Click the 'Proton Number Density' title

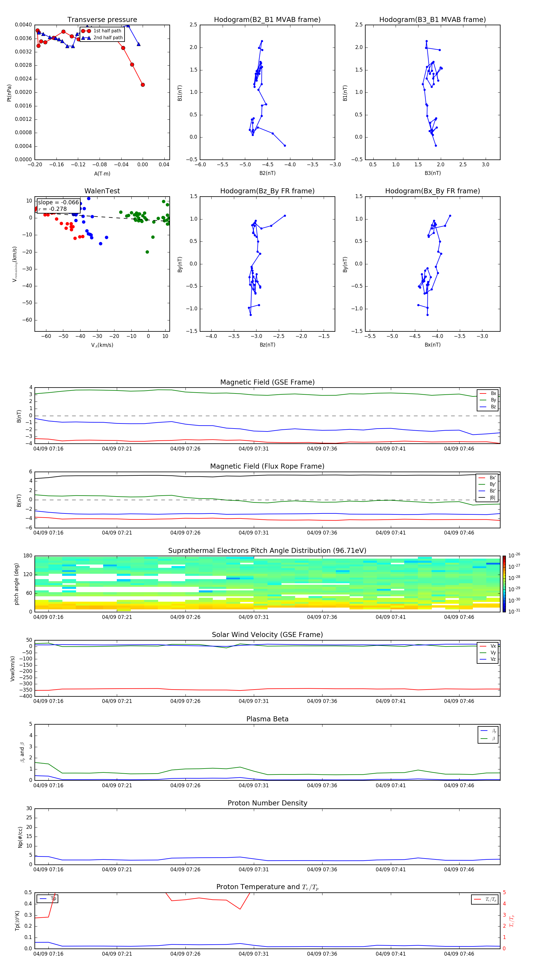pos(267,803)
